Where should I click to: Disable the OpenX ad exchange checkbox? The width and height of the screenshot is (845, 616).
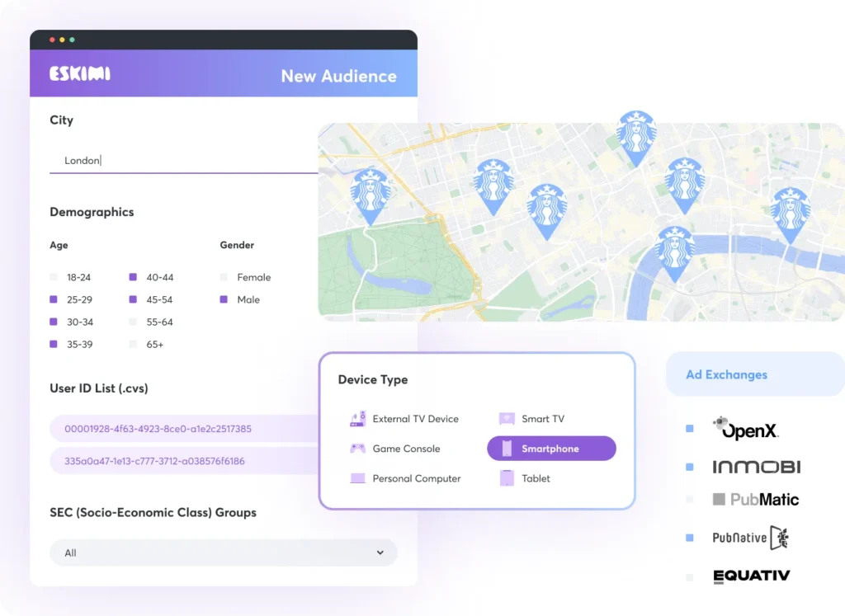coord(689,428)
